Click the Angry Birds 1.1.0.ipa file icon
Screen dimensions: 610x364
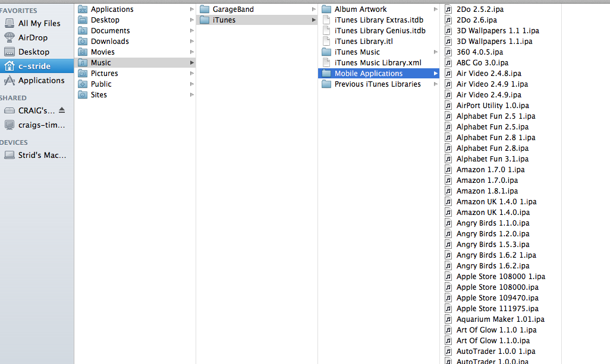coord(448,223)
